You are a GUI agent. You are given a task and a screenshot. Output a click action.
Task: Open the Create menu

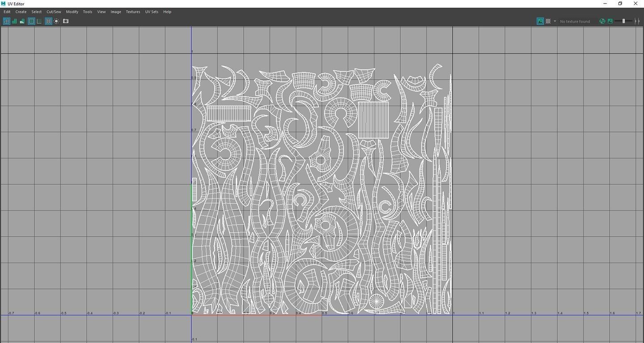pyautogui.click(x=21, y=12)
